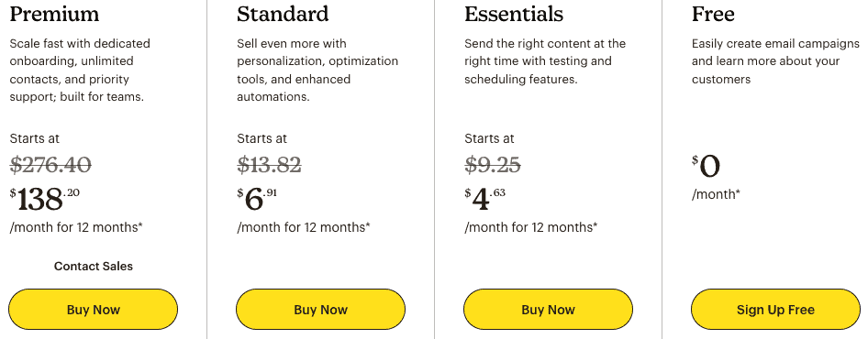Click the crossed-out $9.25 price
Viewport: 868px width, 339px height.
tap(493, 165)
